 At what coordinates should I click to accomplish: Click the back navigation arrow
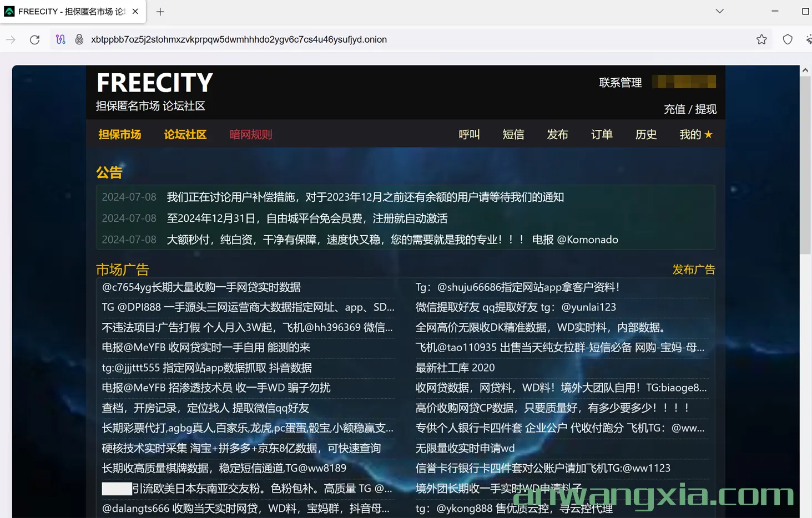coord(10,39)
